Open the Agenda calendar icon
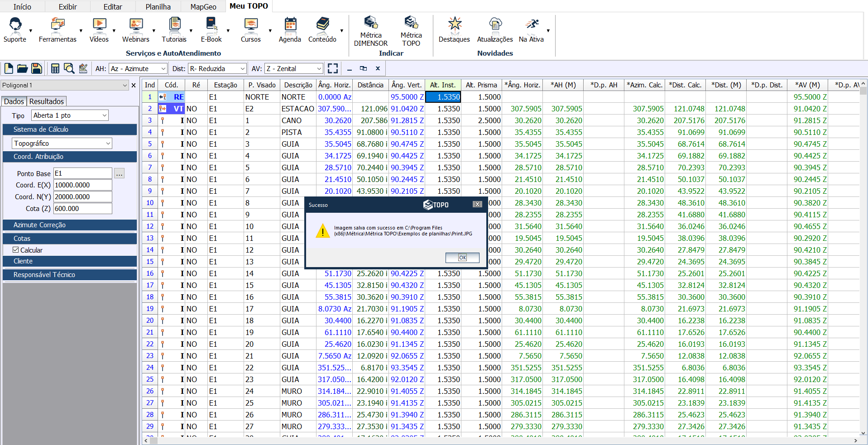The image size is (868, 445). coord(290,25)
